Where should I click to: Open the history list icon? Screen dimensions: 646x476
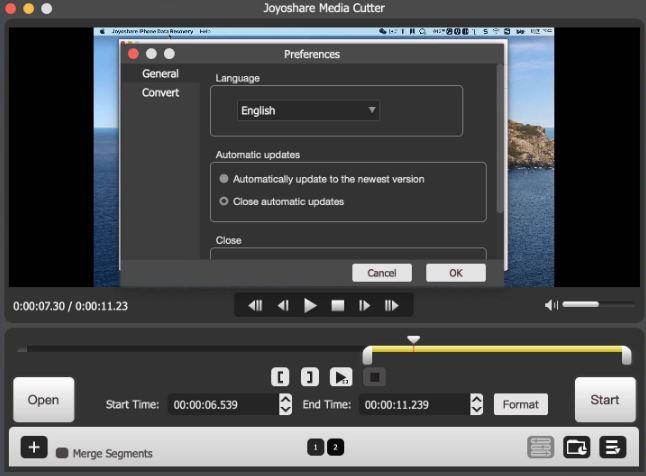point(613,447)
